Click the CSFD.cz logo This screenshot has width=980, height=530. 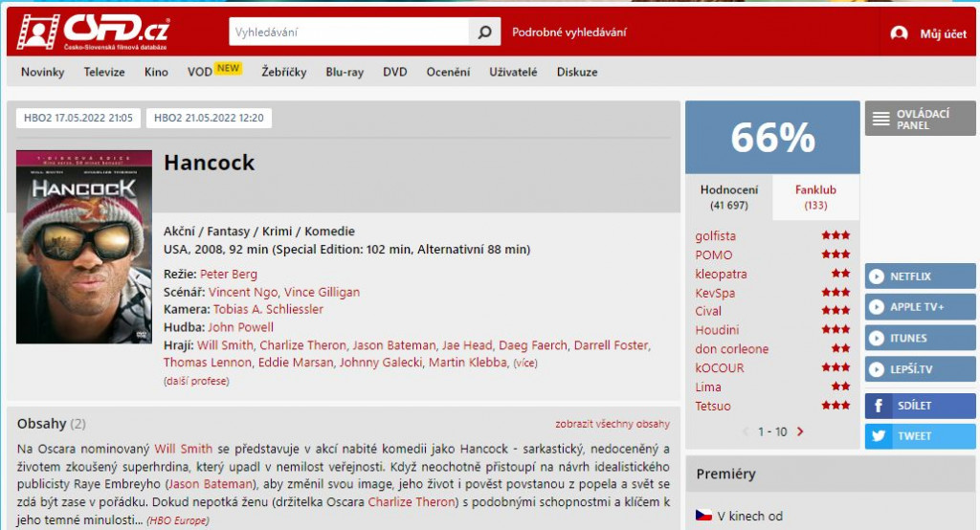93,32
